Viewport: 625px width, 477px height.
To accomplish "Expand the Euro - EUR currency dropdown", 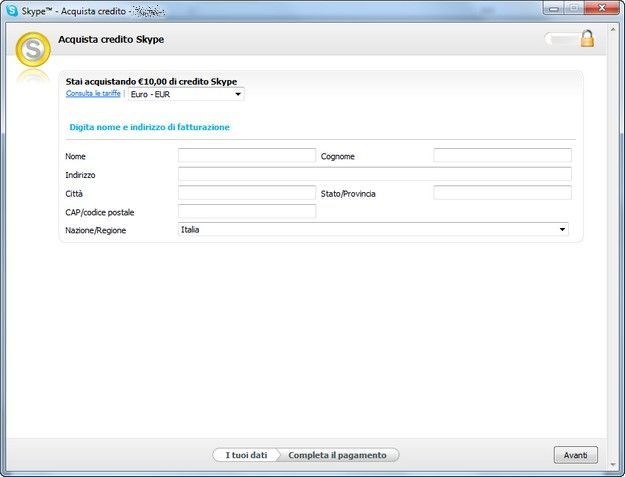I will pos(238,94).
